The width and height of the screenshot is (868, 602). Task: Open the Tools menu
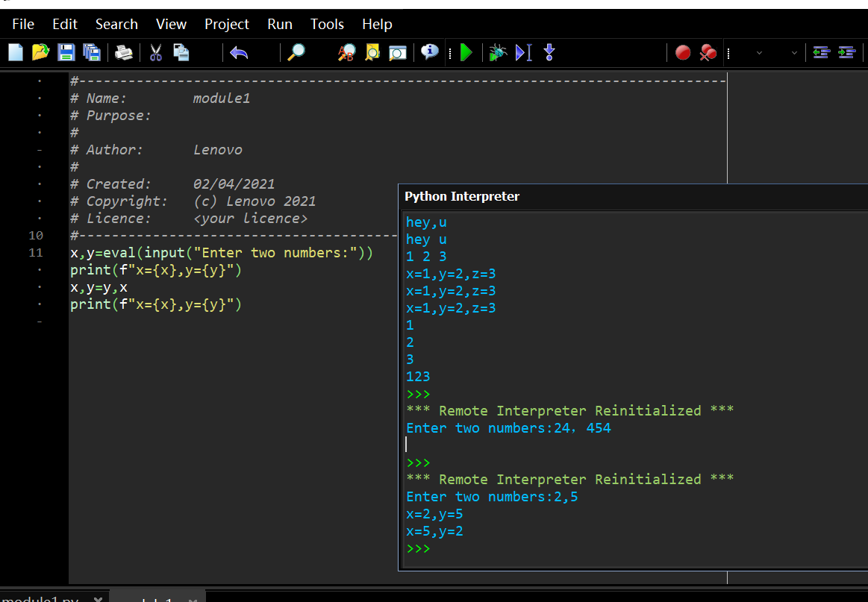pyautogui.click(x=327, y=24)
